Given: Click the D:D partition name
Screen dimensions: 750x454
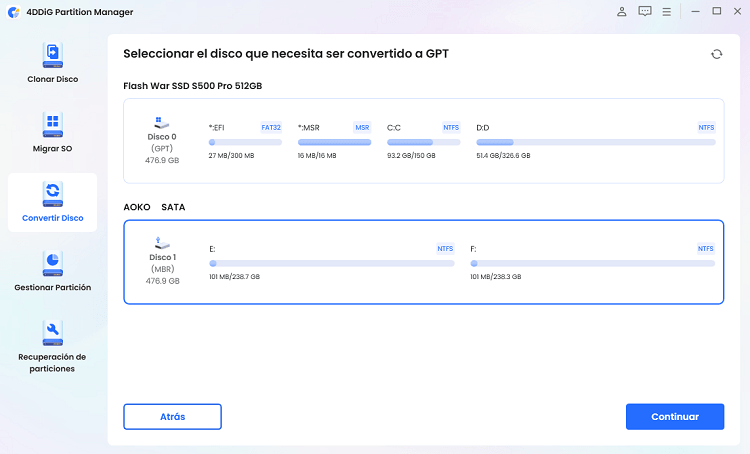Looking at the screenshot, I should coord(483,128).
